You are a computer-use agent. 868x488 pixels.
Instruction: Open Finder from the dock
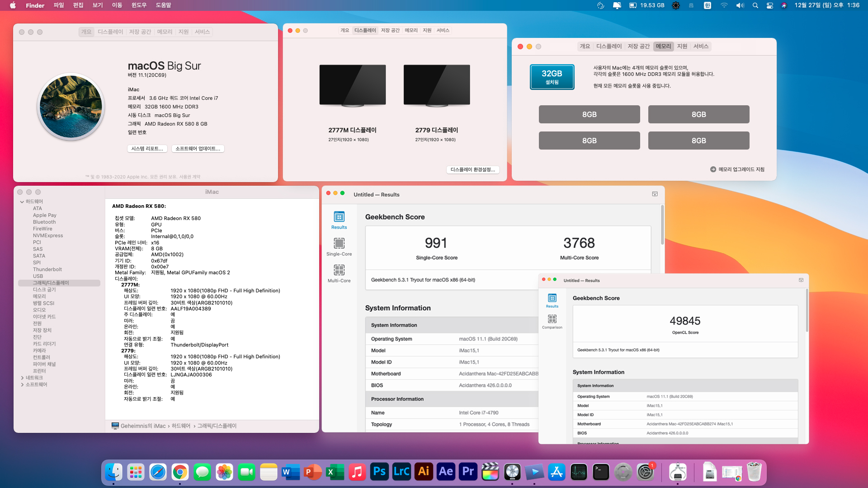[x=113, y=472]
